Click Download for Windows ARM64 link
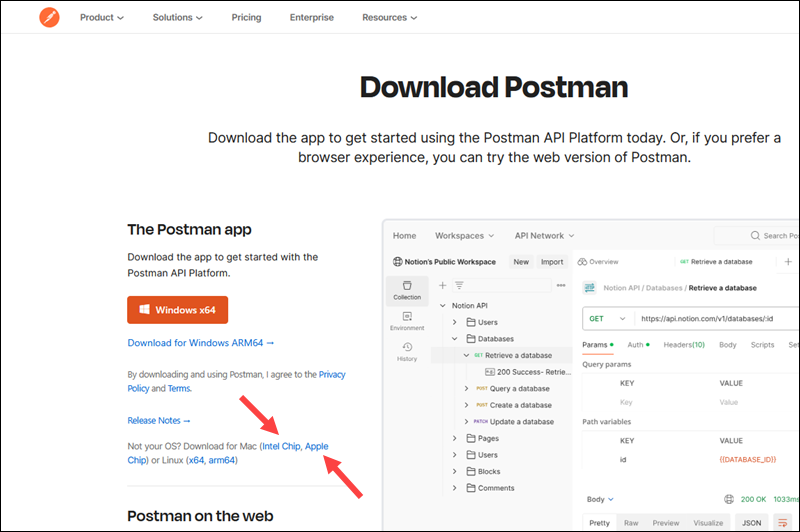Viewport: 800px width, 532px height. click(x=201, y=343)
